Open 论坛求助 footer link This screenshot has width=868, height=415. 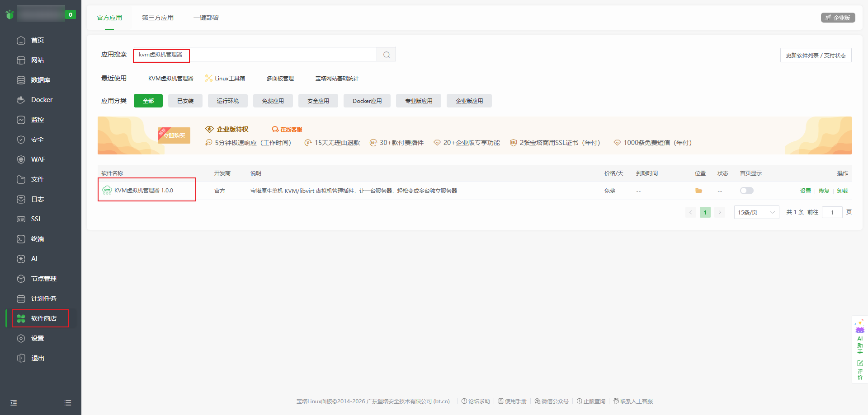coord(476,401)
